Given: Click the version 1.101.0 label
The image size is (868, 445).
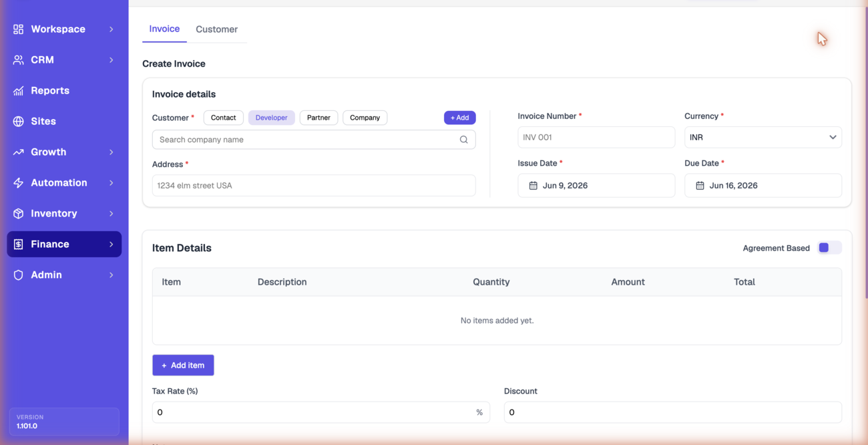Looking at the screenshot, I should click(x=27, y=426).
